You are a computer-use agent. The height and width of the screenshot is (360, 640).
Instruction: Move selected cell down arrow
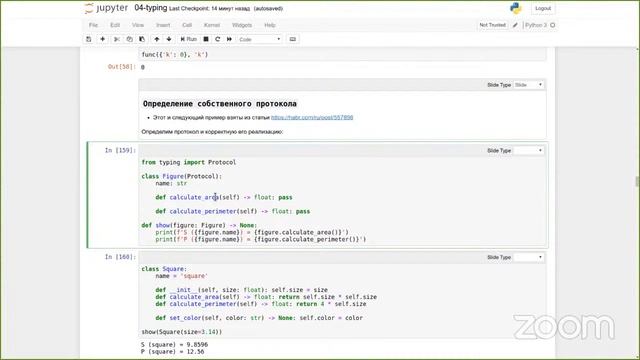[169, 39]
